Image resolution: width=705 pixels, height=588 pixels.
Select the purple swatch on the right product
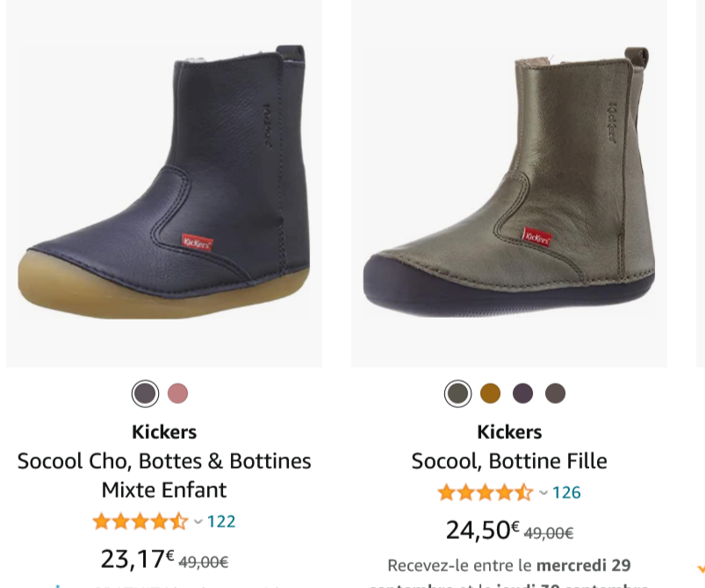coord(522,394)
